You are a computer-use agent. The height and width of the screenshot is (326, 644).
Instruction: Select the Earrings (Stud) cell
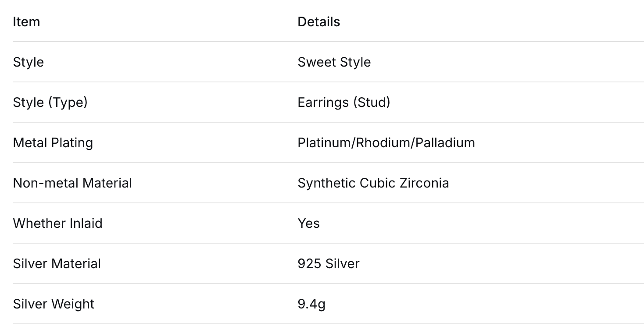click(343, 102)
